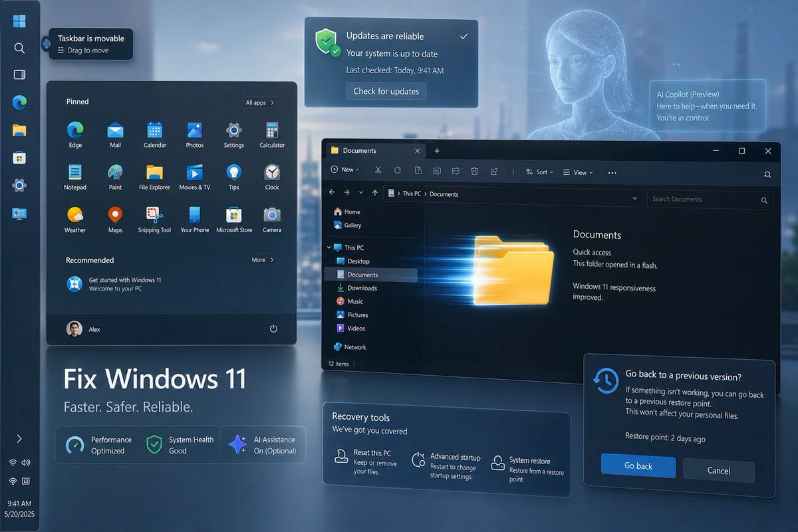
Task: Open the View dropdown menu
Action: [x=578, y=172]
